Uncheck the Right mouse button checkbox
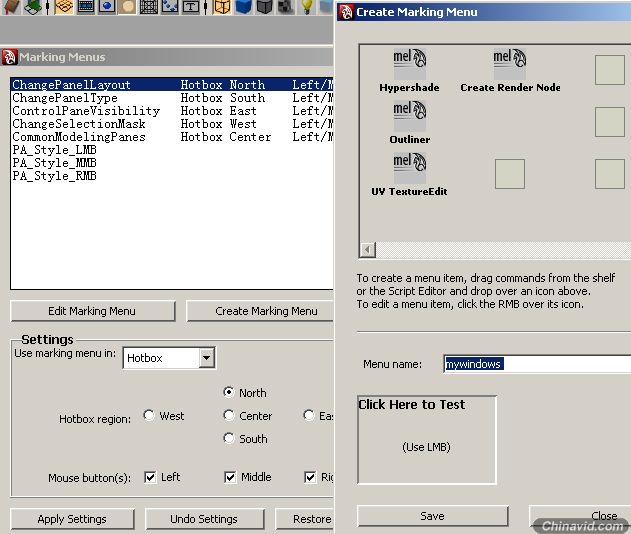The image size is (631, 534). (310, 477)
